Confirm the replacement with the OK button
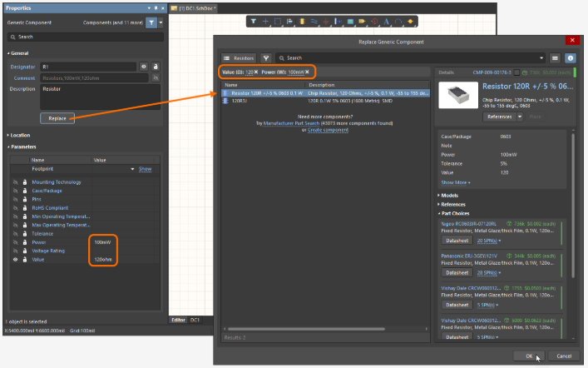The image size is (588, 368). [529, 356]
